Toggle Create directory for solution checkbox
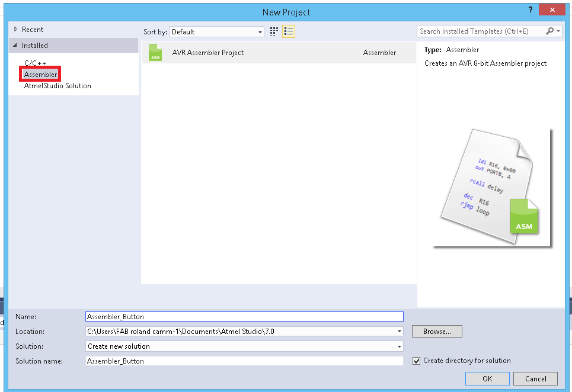This screenshot has height=392, width=572. [x=416, y=361]
